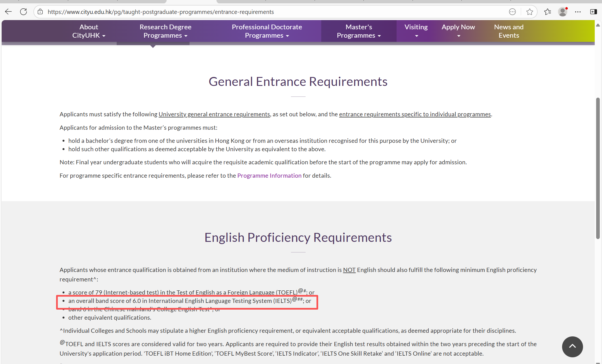The height and width of the screenshot is (364, 602).
Task: Follow the Programme Information link
Action: 269,175
